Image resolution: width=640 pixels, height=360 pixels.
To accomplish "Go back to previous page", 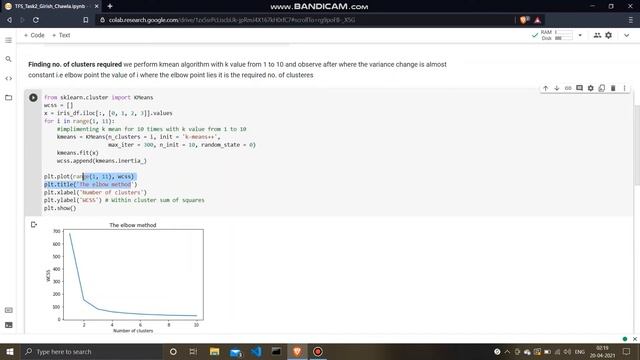I will 9,20.
